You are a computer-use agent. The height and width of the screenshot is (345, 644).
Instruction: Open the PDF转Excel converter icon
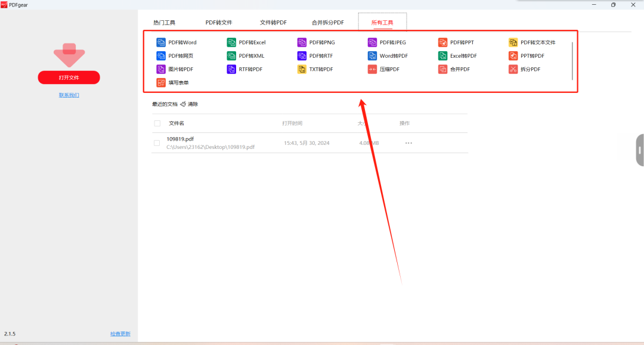click(231, 42)
